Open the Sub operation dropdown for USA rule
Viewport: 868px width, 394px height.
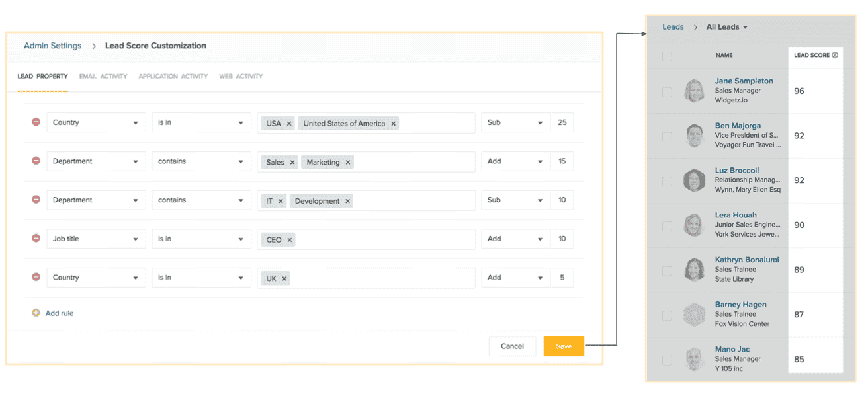click(515, 122)
